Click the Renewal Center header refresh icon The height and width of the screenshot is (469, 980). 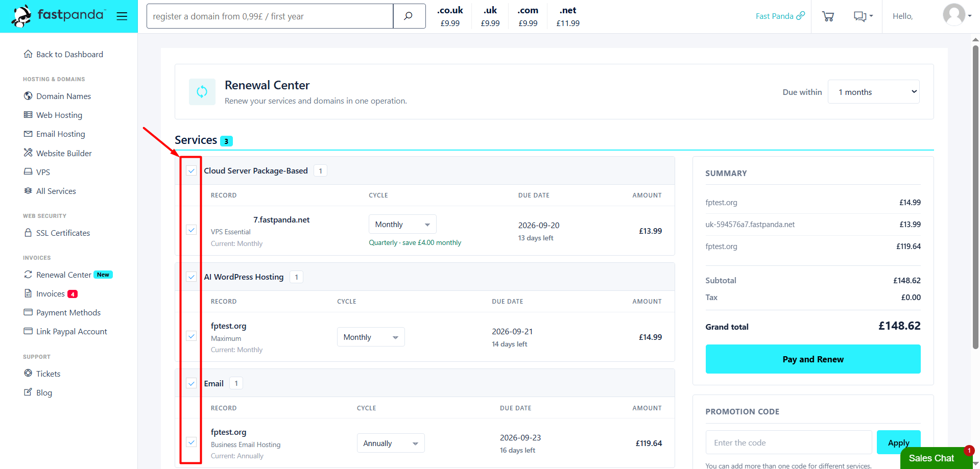coord(202,92)
